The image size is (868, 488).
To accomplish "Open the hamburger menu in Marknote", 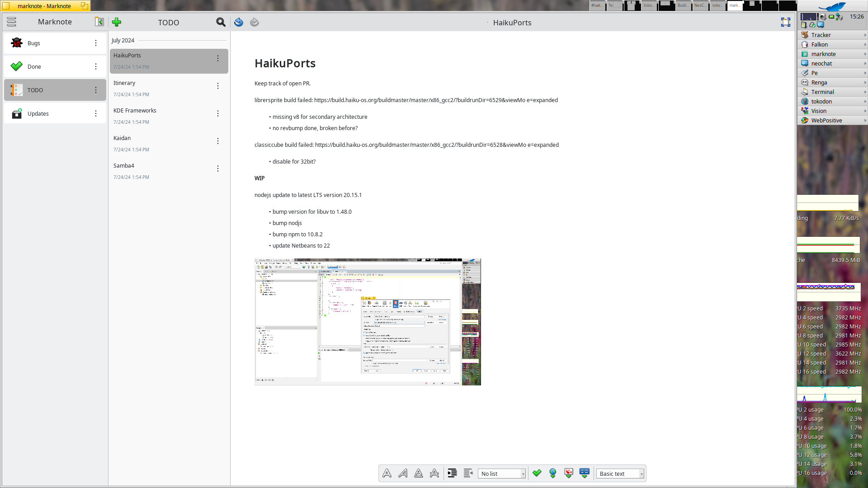I will 11,22.
